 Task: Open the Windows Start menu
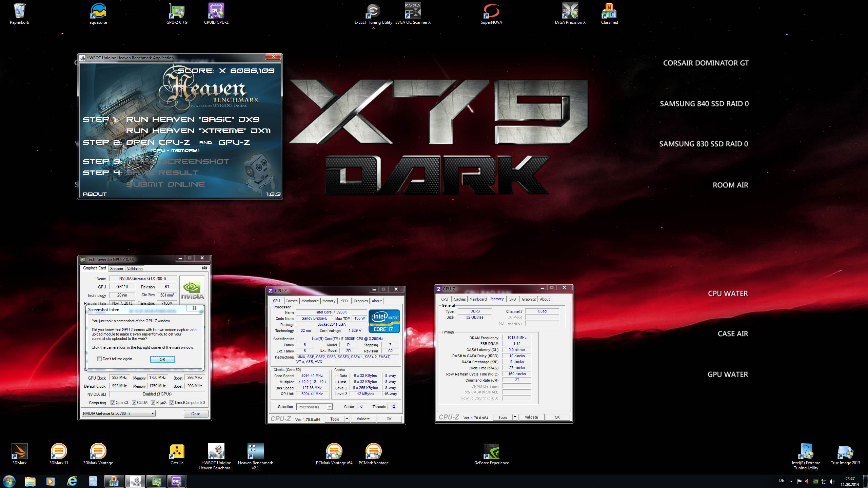point(9,481)
